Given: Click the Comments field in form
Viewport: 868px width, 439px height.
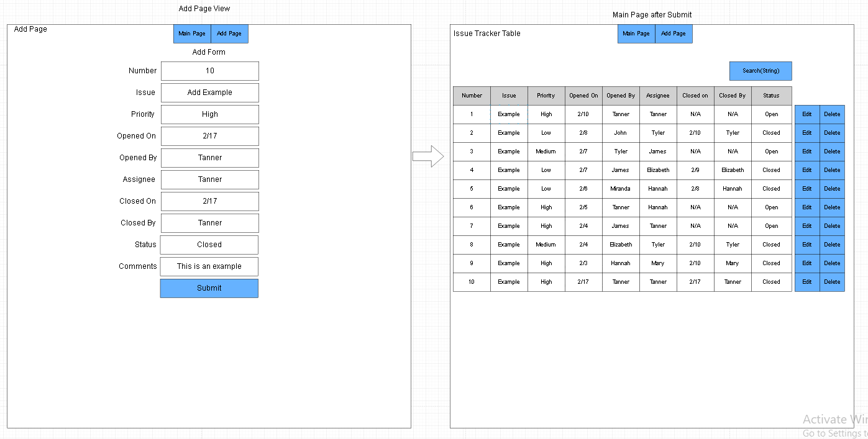Looking at the screenshot, I should [209, 266].
